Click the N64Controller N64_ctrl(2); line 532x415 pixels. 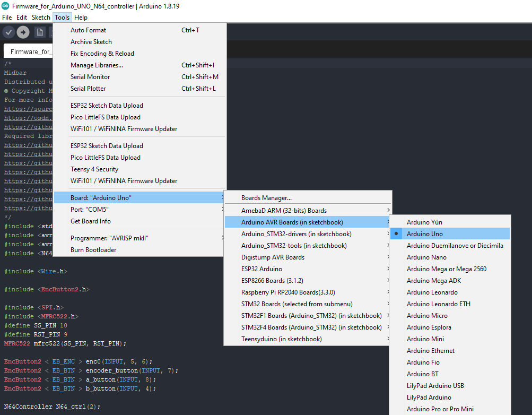(52, 407)
